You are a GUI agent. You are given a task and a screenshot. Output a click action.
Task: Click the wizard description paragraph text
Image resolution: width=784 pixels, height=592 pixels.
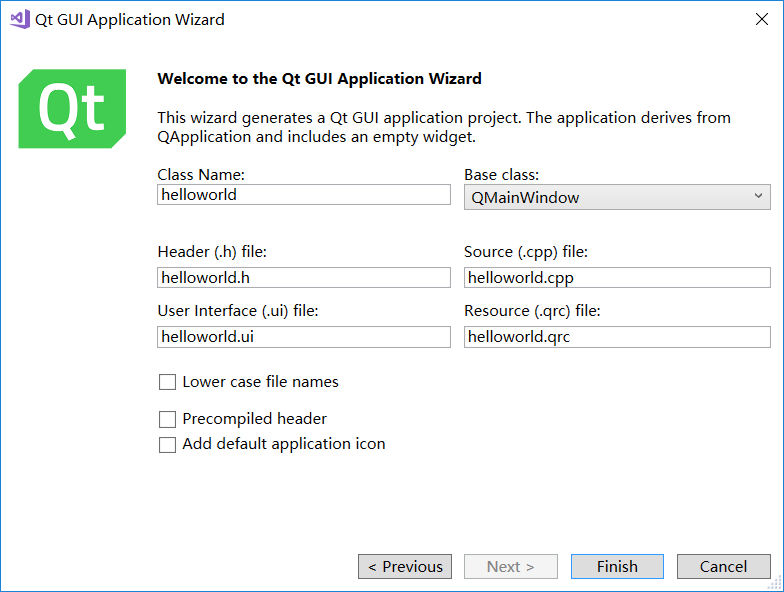(444, 127)
